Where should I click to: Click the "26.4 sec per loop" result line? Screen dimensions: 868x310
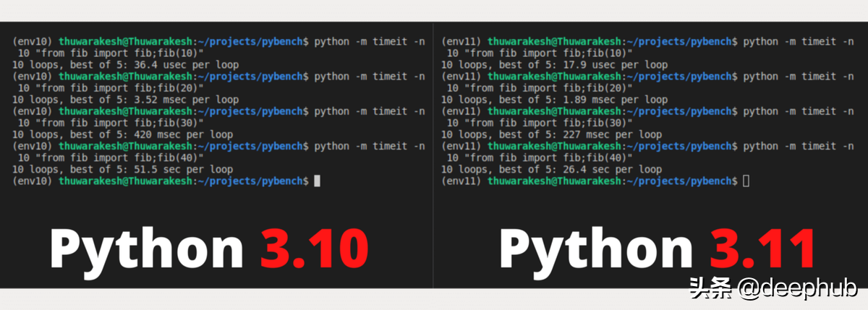point(552,169)
